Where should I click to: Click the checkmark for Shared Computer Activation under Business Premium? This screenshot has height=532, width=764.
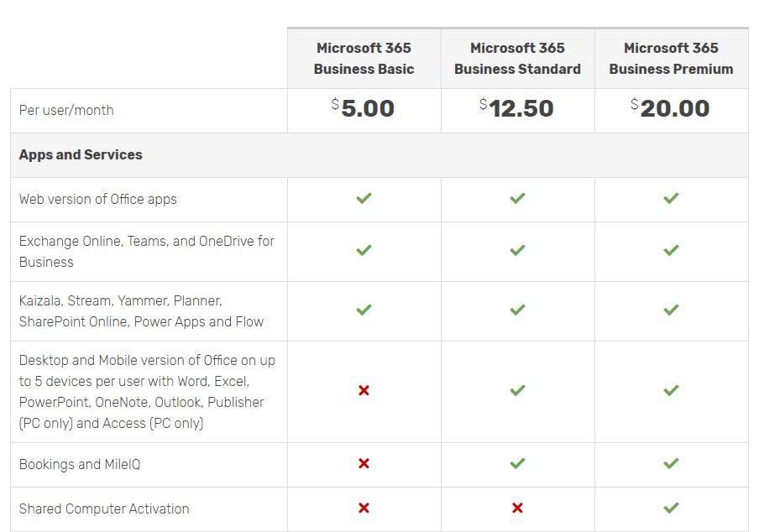(x=671, y=508)
